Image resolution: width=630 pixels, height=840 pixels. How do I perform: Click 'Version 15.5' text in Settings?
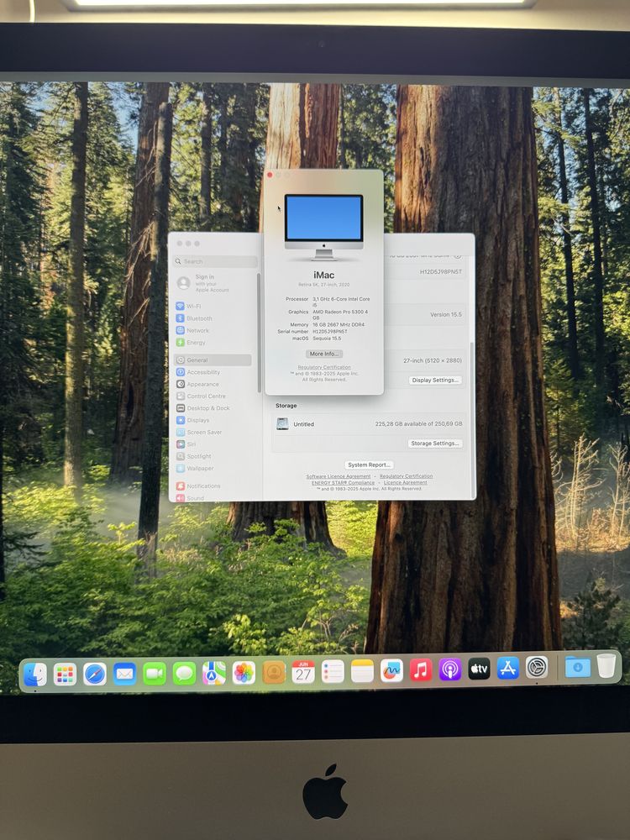[x=446, y=315]
